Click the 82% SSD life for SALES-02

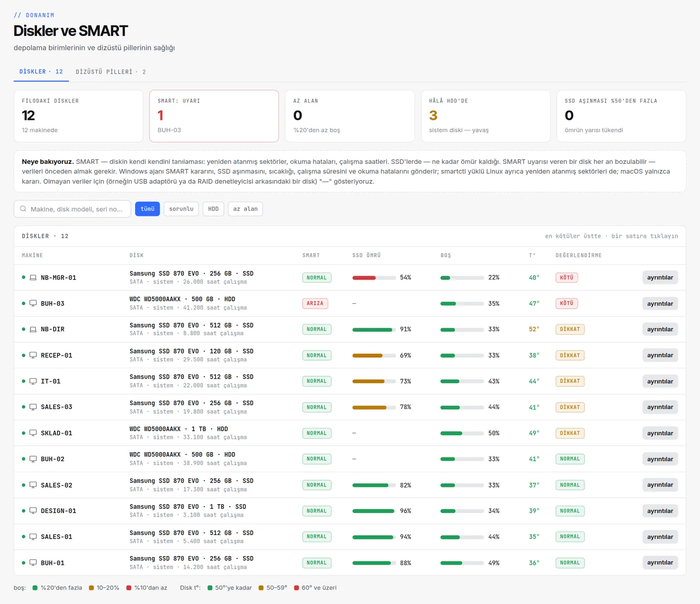pos(405,485)
